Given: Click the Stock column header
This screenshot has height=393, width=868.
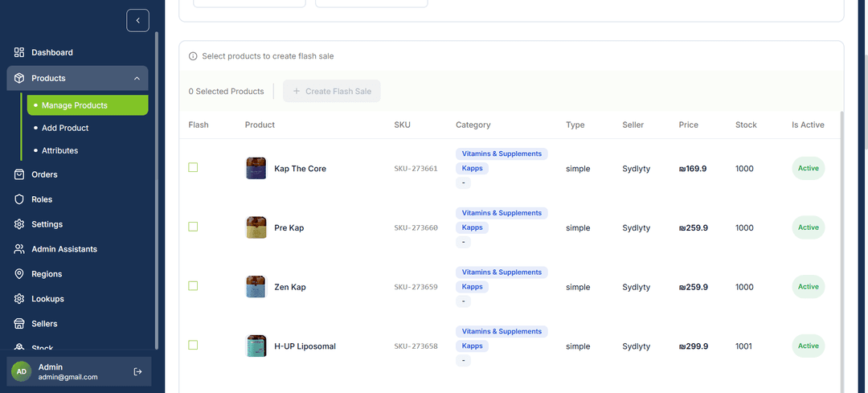Looking at the screenshot, I should tap(746, 125).
